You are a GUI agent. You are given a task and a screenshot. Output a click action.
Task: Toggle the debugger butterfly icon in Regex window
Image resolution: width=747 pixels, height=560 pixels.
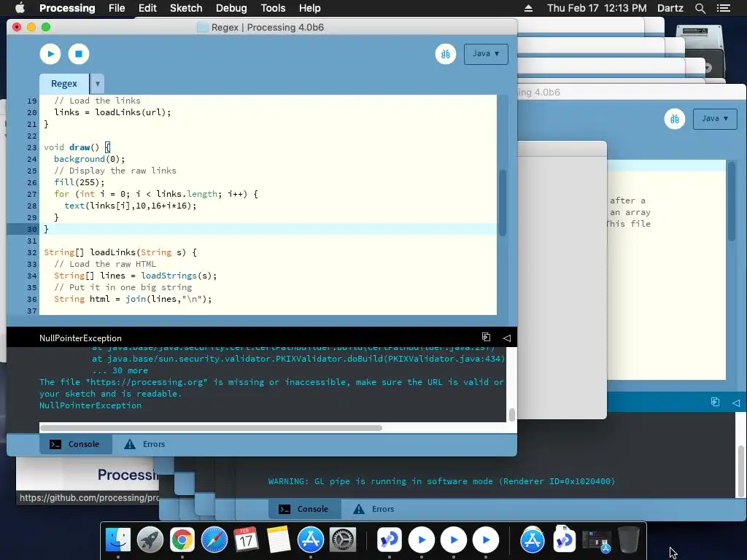pos(446,54)
